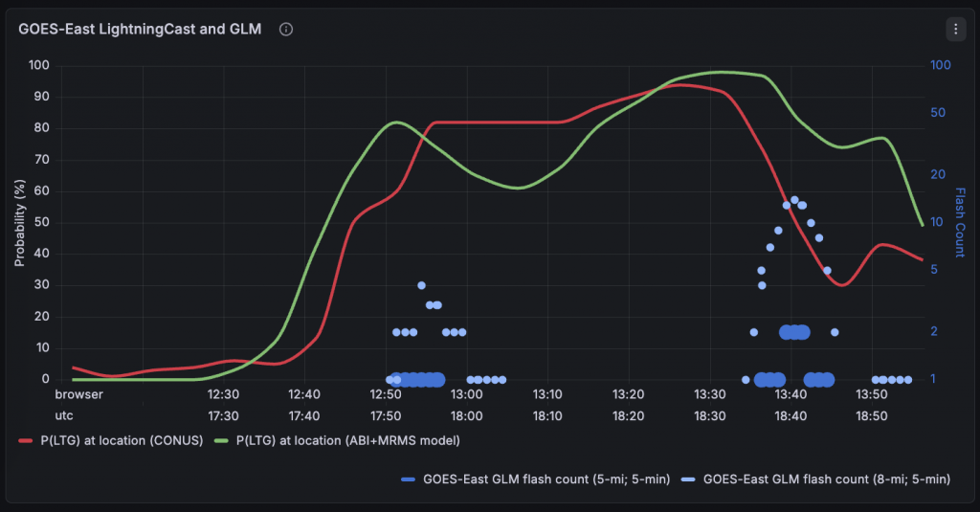Click the 100 probability axis tick label

tap(38, 66)
